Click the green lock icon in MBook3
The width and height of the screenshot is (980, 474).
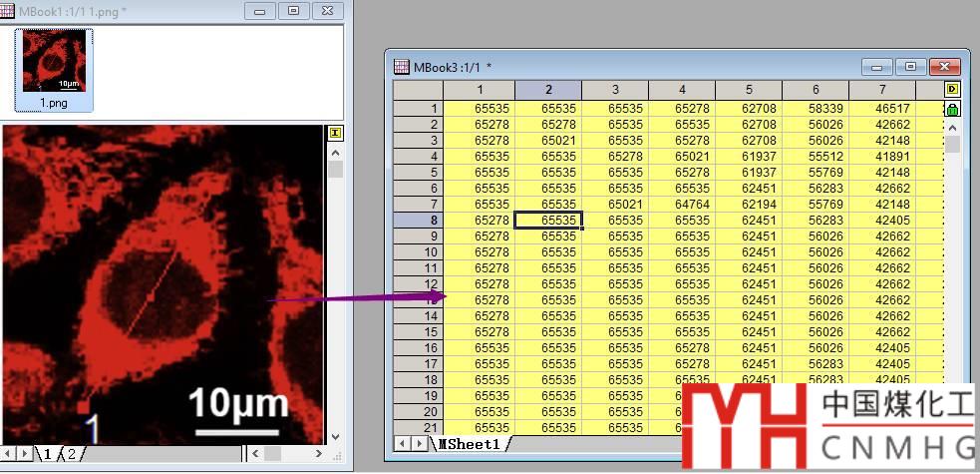point(951,109)
